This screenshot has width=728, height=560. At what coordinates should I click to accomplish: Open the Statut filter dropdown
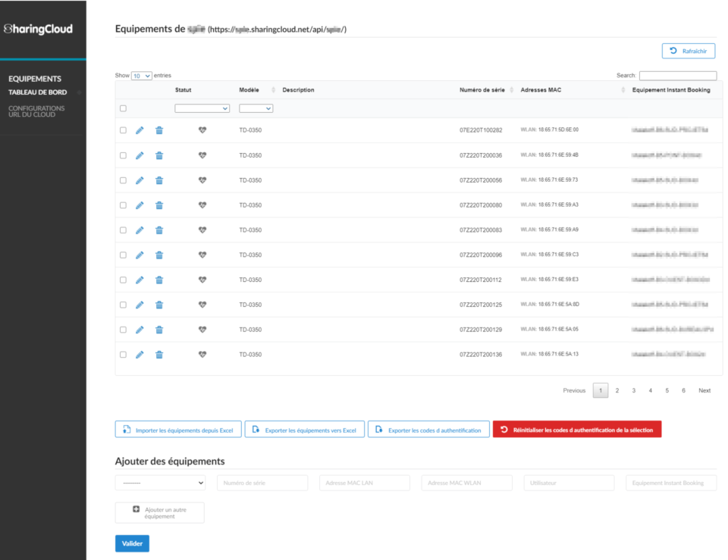[x=202, y=108]
